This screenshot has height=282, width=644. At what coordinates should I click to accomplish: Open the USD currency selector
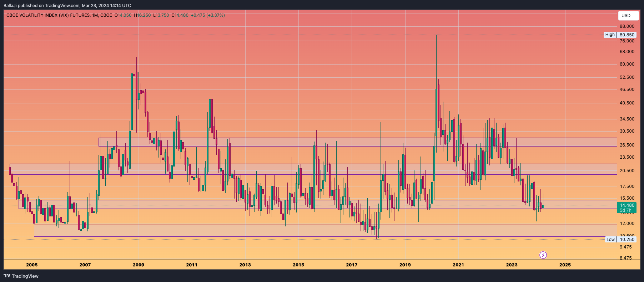point(628,15)
